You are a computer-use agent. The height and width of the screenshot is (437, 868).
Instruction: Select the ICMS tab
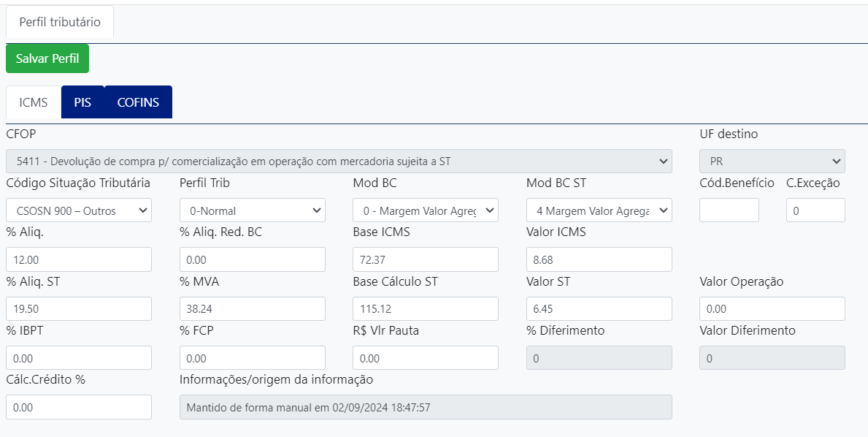coord(34,102)
